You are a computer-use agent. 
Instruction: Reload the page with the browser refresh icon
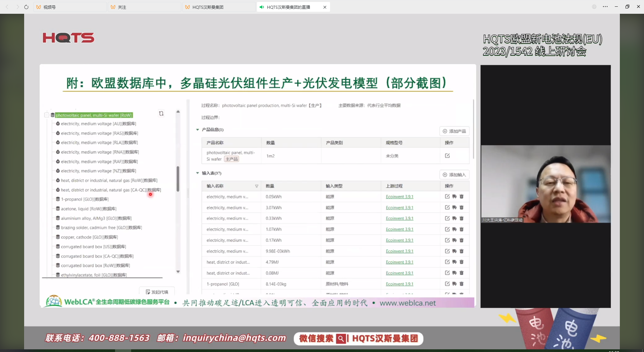tap(26, 7)
